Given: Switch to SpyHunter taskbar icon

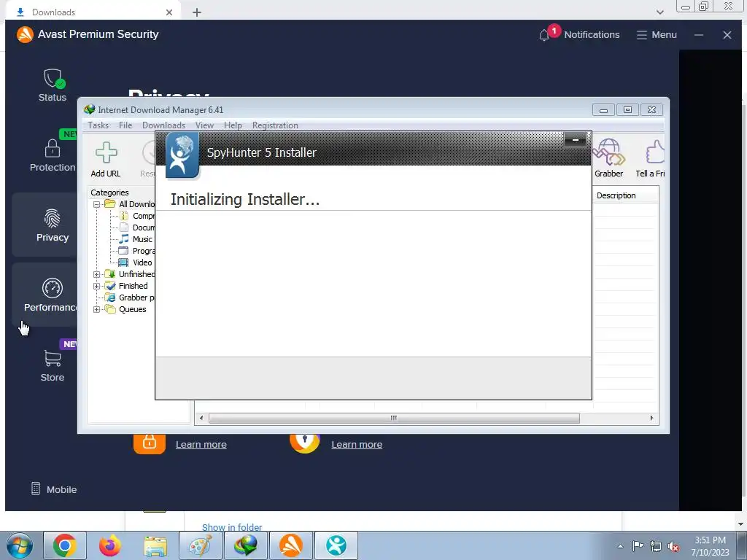Looking at the screenshot, I should (336, 545).
